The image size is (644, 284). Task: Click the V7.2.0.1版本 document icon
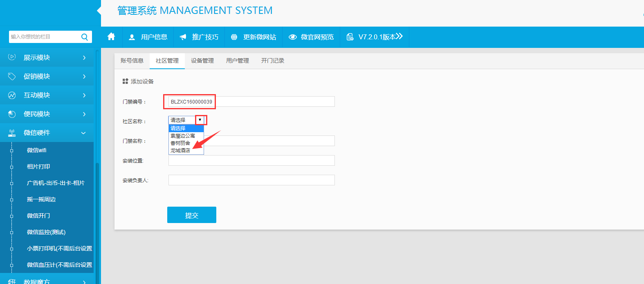(350, 37)
